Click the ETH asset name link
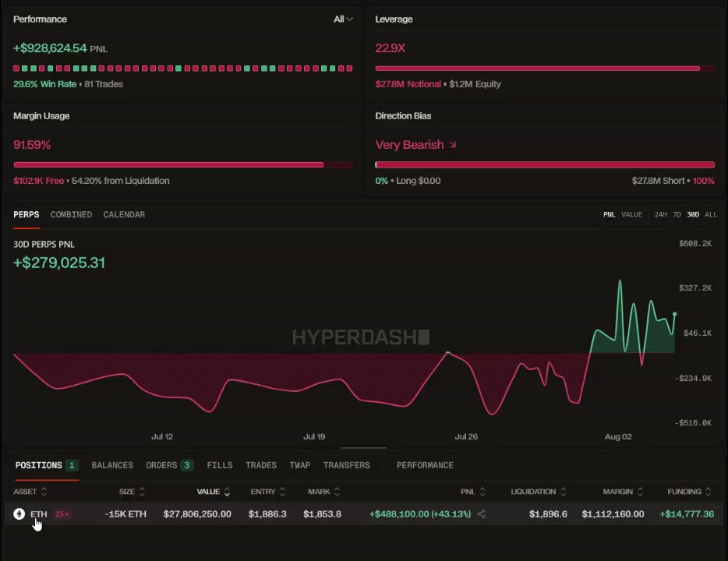Screen dimensions: 728x561 click(x=38, y=514)
